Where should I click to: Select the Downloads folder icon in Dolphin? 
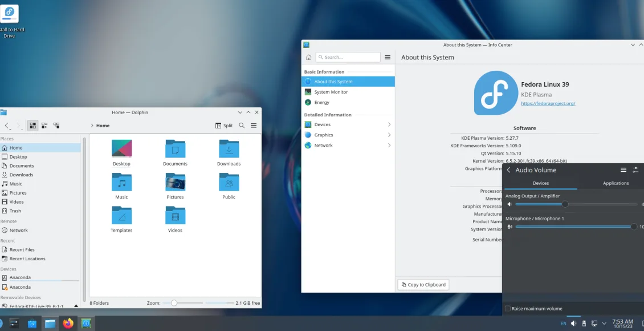pyautogui.click(x=229, y=148)
